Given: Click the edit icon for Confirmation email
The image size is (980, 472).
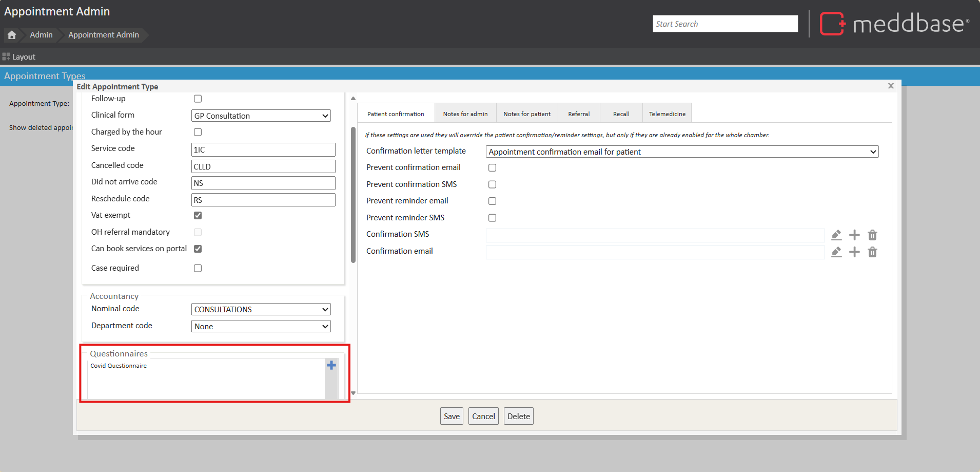Looking at the screenshot, I should tap(836, 252).
